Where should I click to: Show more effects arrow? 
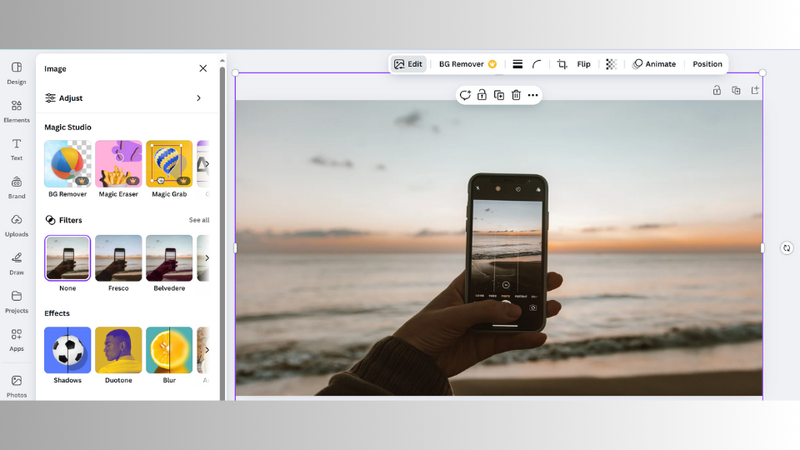pos(207,350)
